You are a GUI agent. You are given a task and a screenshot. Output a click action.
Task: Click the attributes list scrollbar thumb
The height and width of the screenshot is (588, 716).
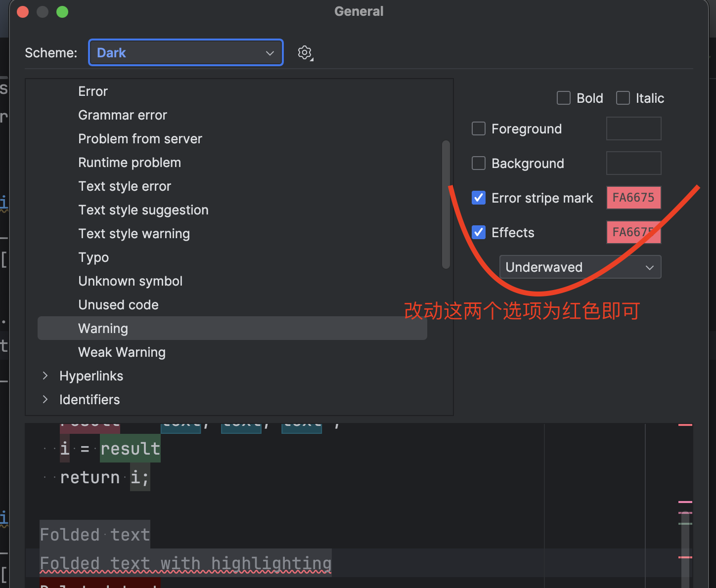pos(446,205)
